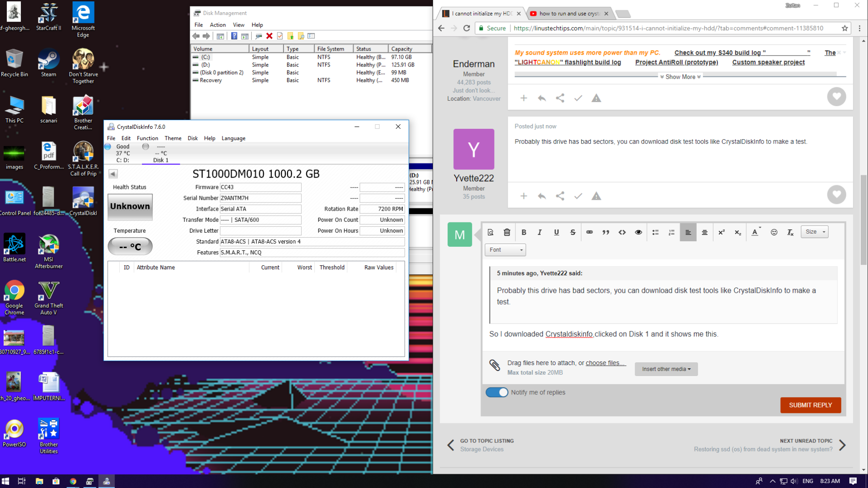The height and width of the screenshot is (488, 868).
Task: Select '(Disk 0 partition 2)' volume row
Action: pos(311,73)
